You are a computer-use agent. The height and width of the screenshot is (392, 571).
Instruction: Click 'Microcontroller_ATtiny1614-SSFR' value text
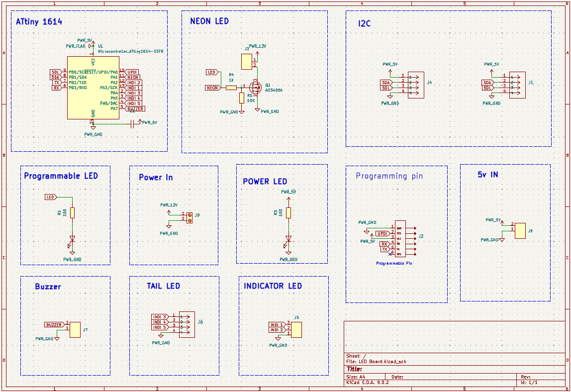coord(131,51)
